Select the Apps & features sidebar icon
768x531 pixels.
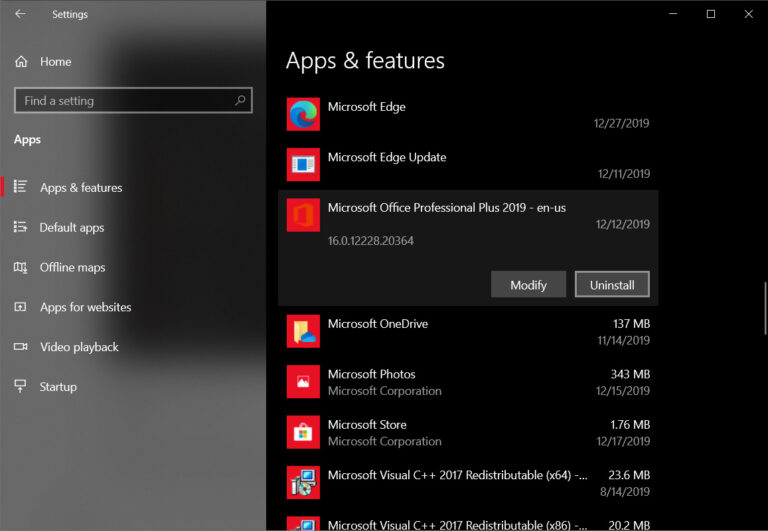coord(20,187)
